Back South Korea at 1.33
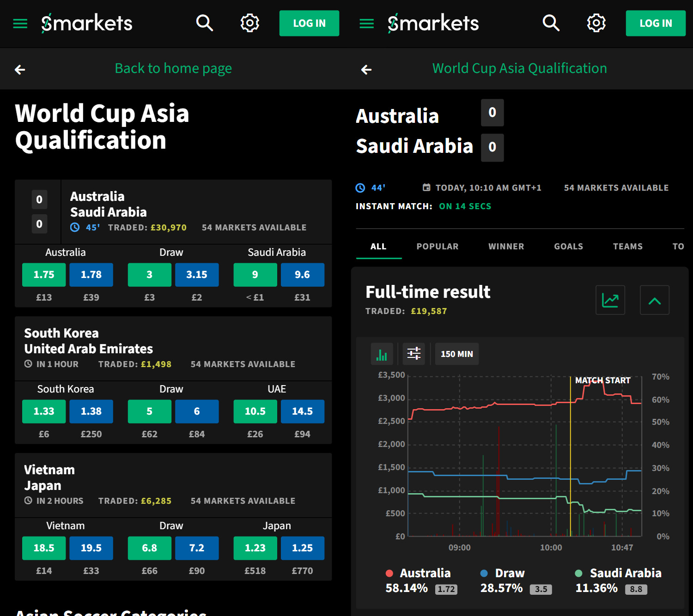 [x=44, y=411]
